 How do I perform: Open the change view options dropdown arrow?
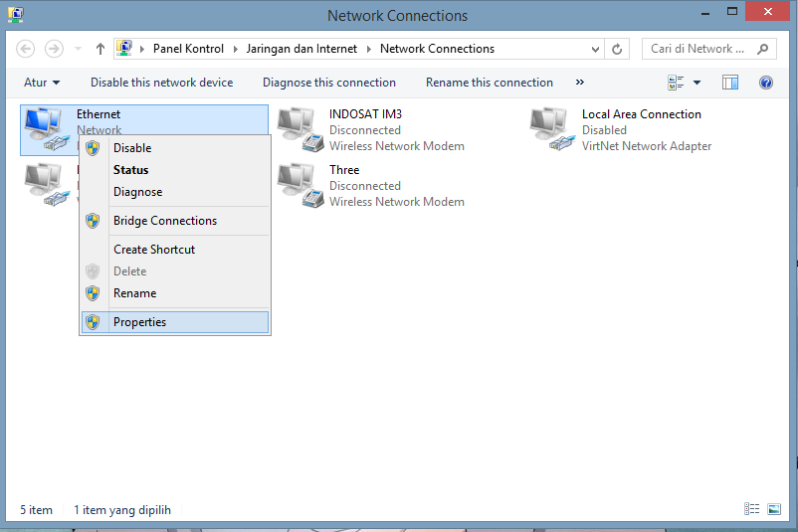697,83
